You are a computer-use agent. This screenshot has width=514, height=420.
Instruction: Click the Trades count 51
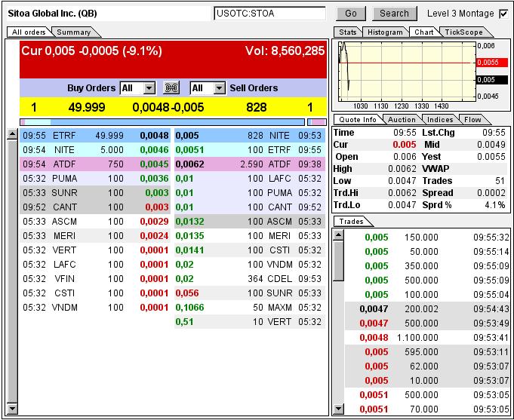click(x=500, y=180)
